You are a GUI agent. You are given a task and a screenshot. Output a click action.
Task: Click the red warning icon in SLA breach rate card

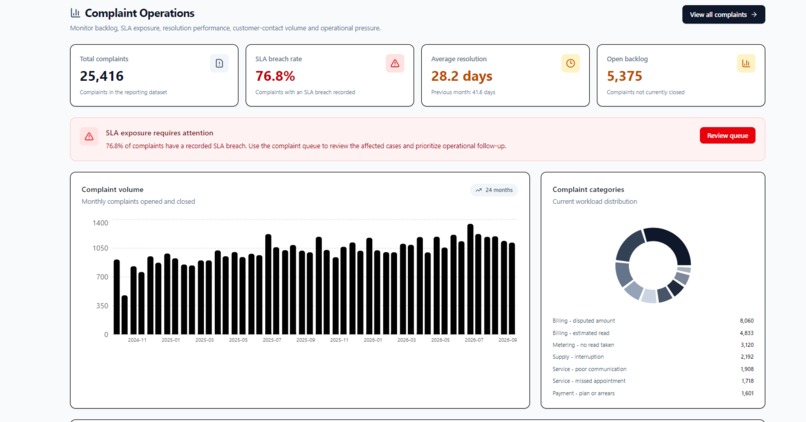tap(395, 63)
